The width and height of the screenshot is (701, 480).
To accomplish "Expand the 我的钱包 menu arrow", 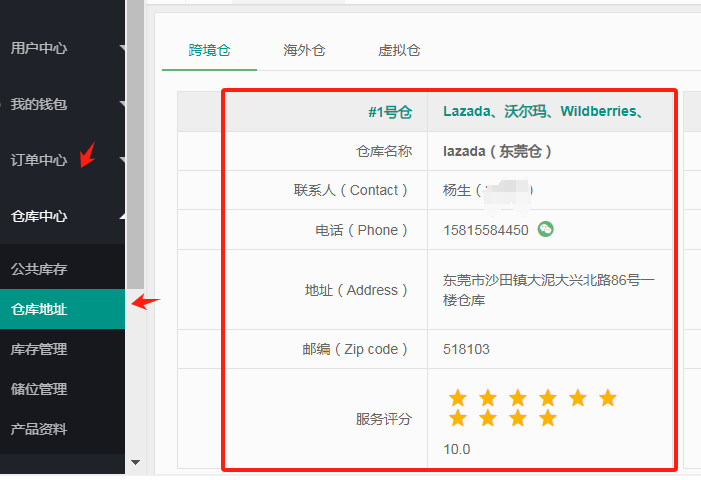I will pos(122,104).
